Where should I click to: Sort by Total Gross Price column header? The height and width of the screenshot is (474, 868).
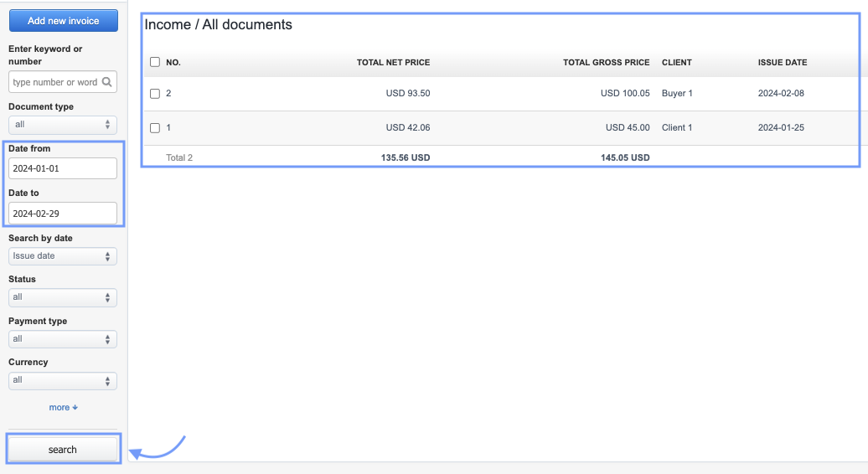pos(606,63)
